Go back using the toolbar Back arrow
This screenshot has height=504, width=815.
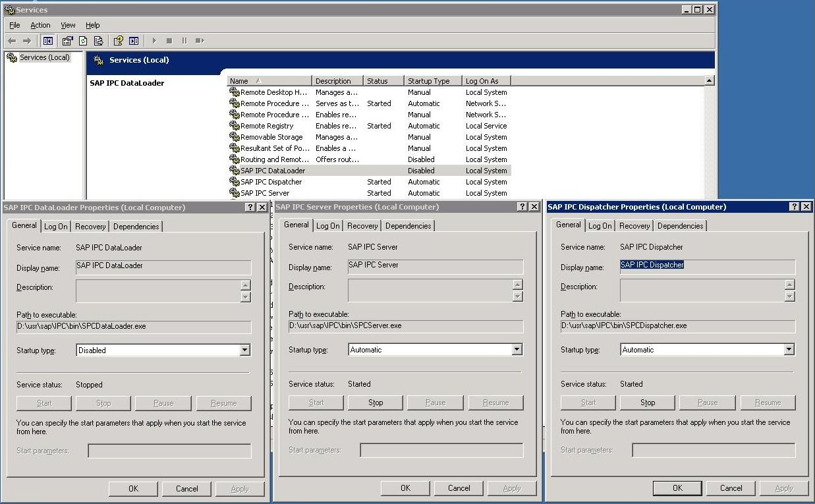click(12, 41)
